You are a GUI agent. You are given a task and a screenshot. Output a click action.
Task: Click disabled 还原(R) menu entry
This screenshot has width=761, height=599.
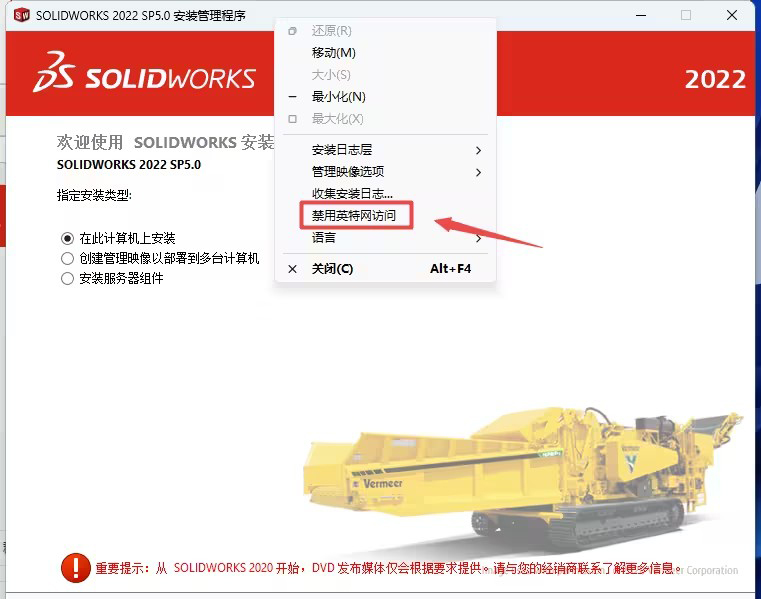coord(385,31)
